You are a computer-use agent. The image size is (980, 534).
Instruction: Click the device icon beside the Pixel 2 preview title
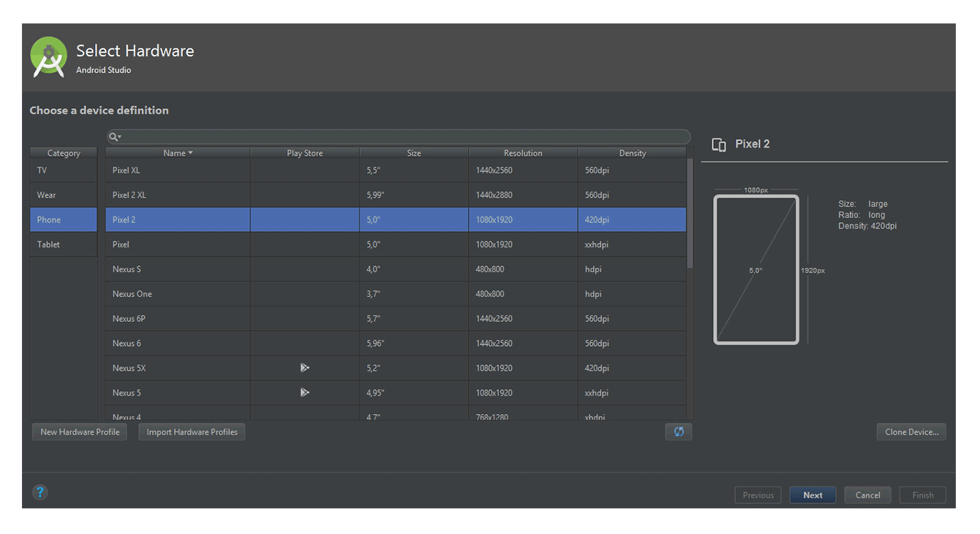coord(719,145)
